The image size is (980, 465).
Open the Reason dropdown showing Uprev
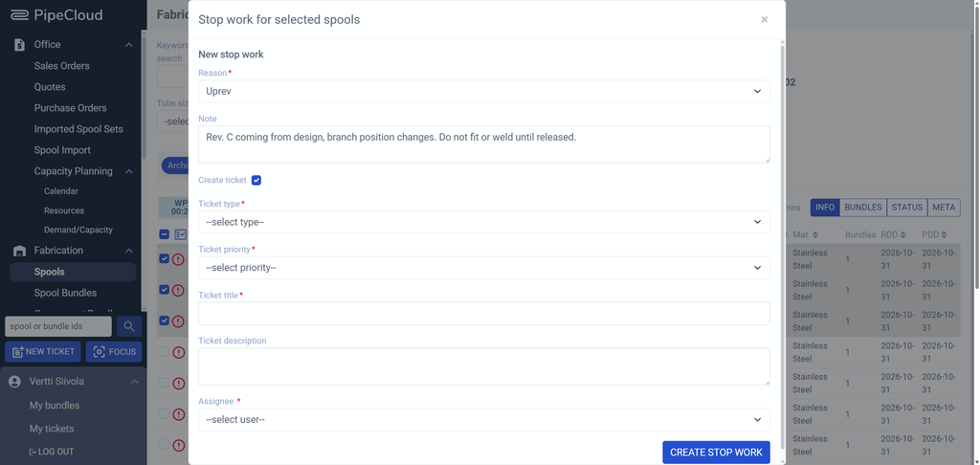pos(483,91)
